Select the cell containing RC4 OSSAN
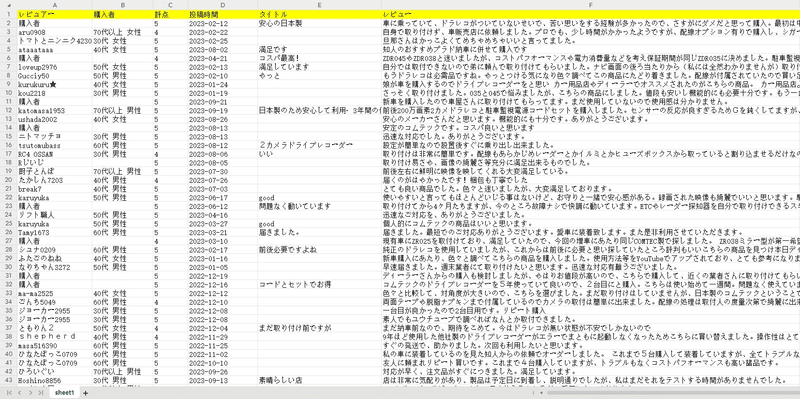This screenshot has height=399, width=800. pos(54,154)
